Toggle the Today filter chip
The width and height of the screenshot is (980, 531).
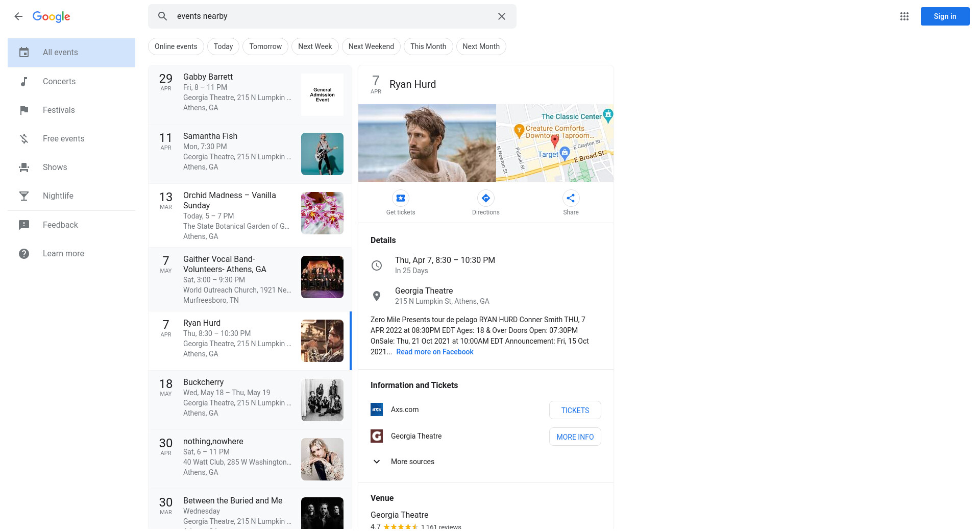tap(223, 46)
